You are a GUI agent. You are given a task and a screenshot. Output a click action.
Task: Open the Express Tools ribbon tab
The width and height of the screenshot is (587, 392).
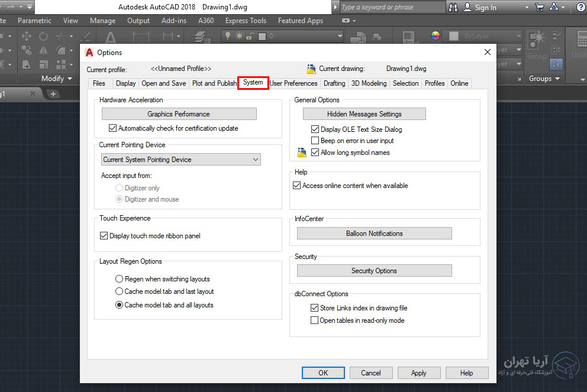point(246,21)
